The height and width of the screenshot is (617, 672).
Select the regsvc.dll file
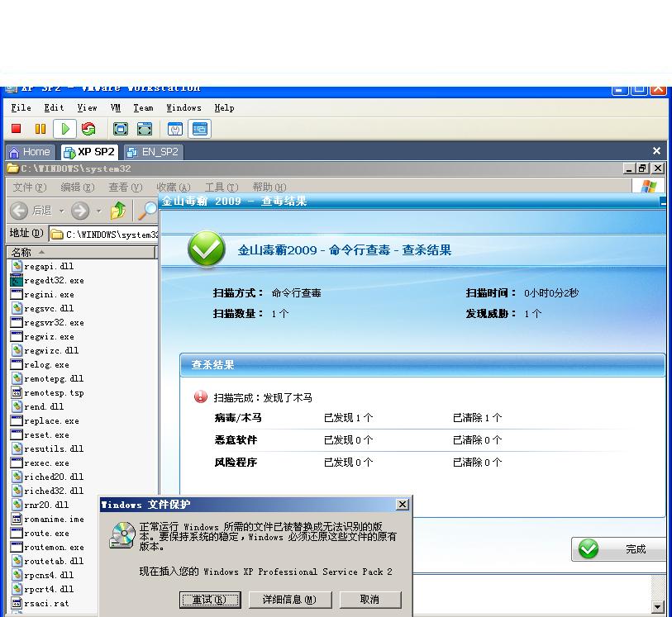(42, 308)
